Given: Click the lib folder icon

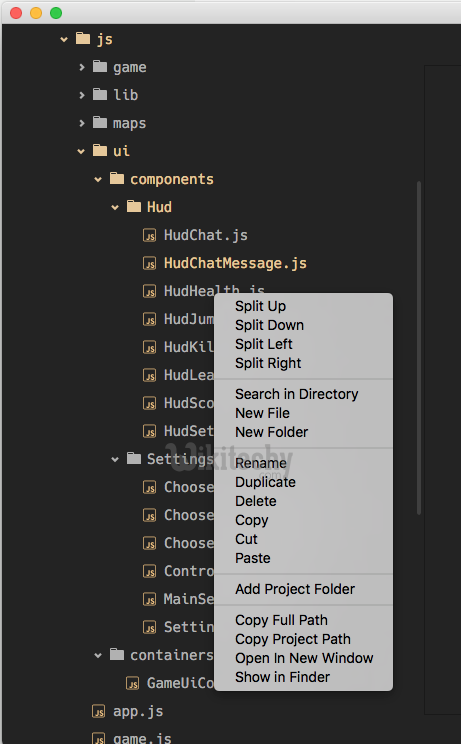Looking at the screenshot, I should point(100,94).
